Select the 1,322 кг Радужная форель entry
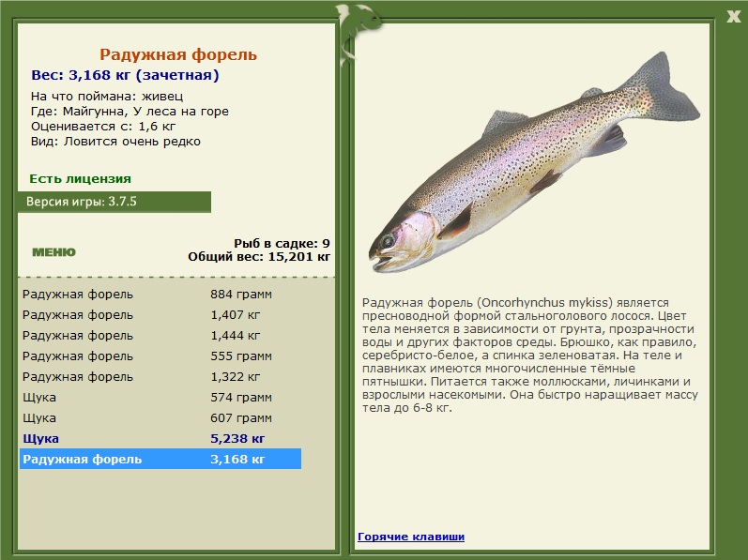This screenshot has width=748, height=560. [x=160, y=376]
